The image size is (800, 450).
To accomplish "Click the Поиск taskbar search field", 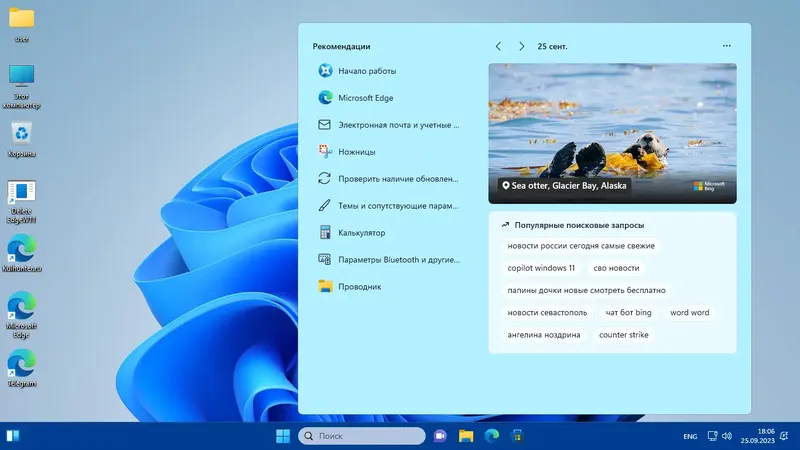I will 362,436.
